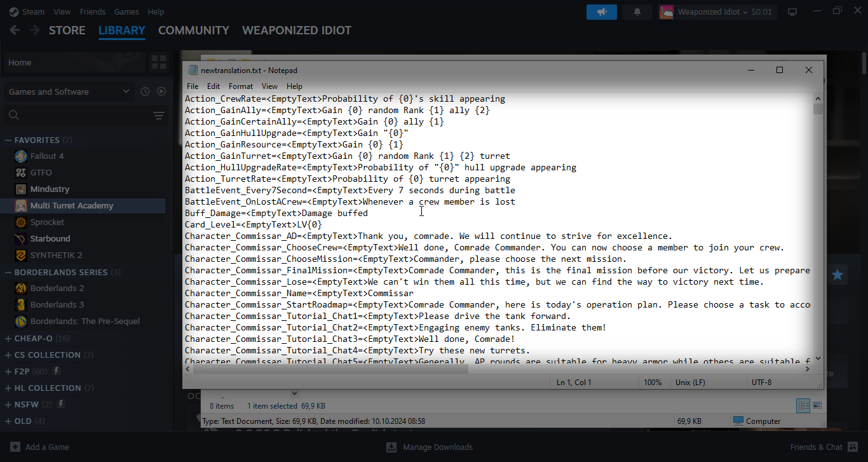Click the Notepad scroll up arrow
This screenshot has height=462, width=868.
(x=818, y=99)
